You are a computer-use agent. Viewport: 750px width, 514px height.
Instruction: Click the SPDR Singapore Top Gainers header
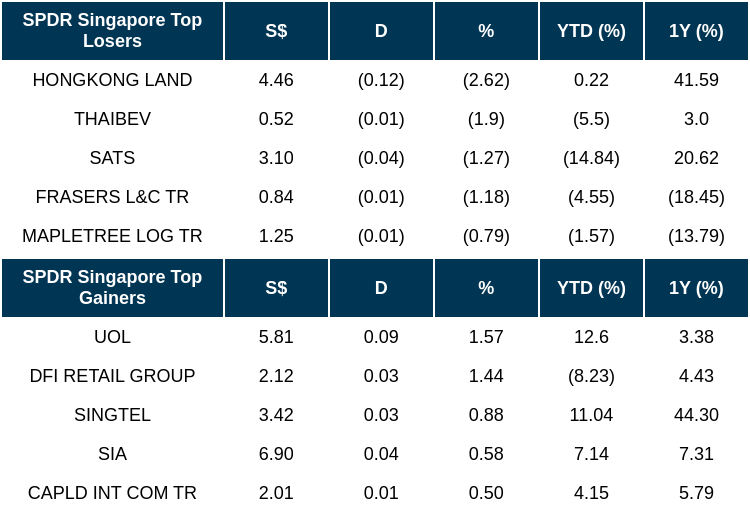(112, 288)
